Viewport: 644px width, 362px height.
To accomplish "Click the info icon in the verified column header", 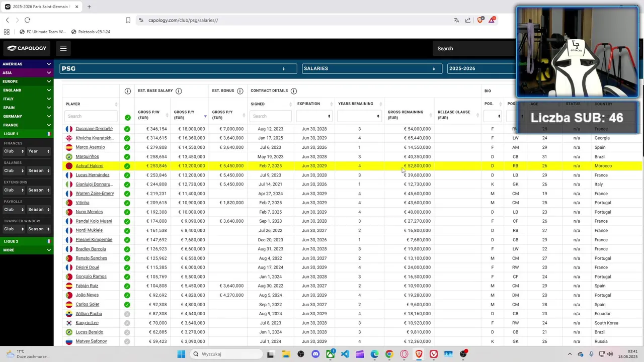I will [127, 91].
